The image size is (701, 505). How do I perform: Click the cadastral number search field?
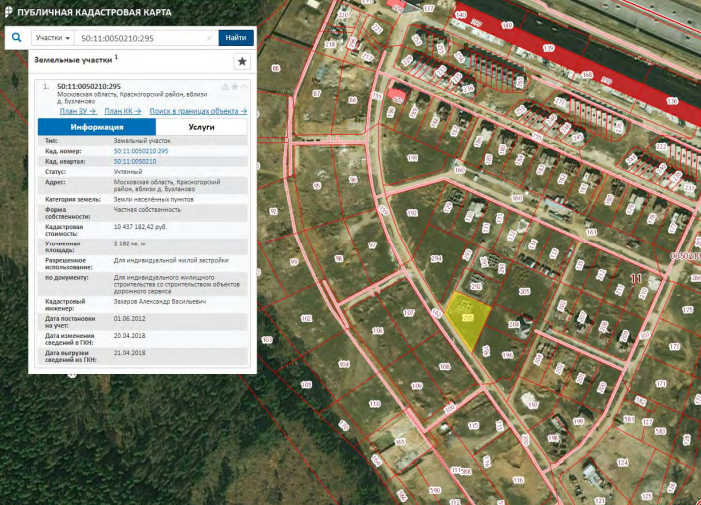(140, 38)
